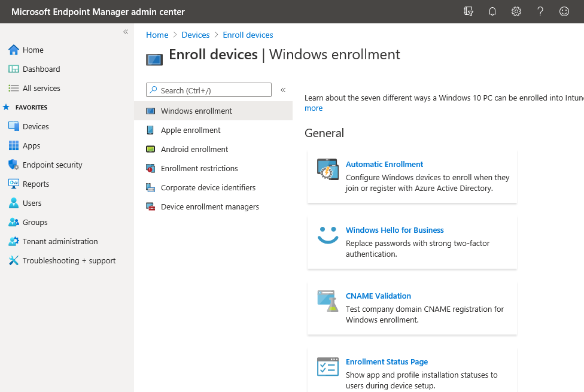Open the settings gear icon

click(x=516, y=11)
